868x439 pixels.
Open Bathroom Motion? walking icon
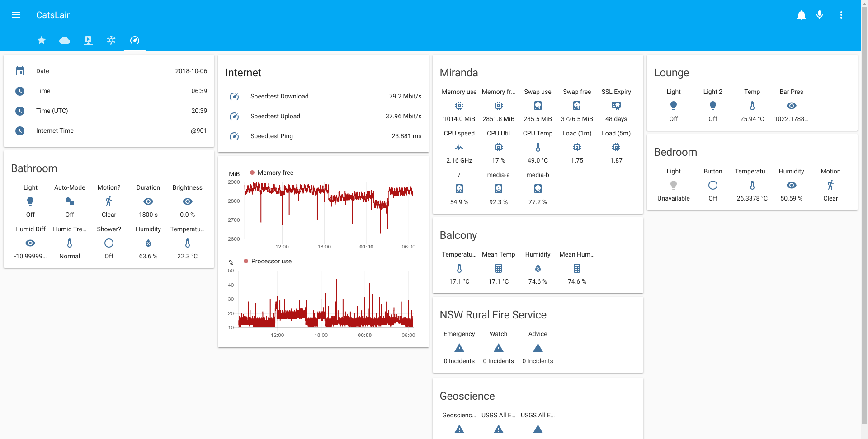[109, 201]
